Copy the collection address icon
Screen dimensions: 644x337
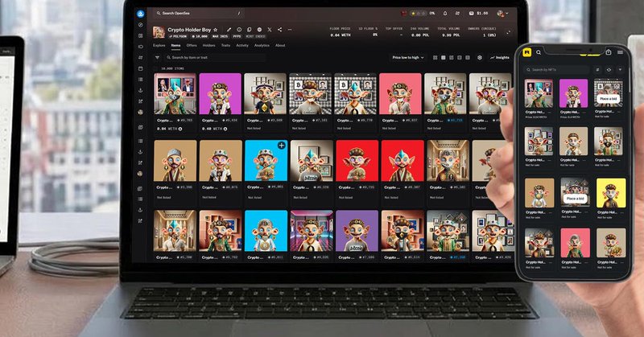[x=249, y=30]
